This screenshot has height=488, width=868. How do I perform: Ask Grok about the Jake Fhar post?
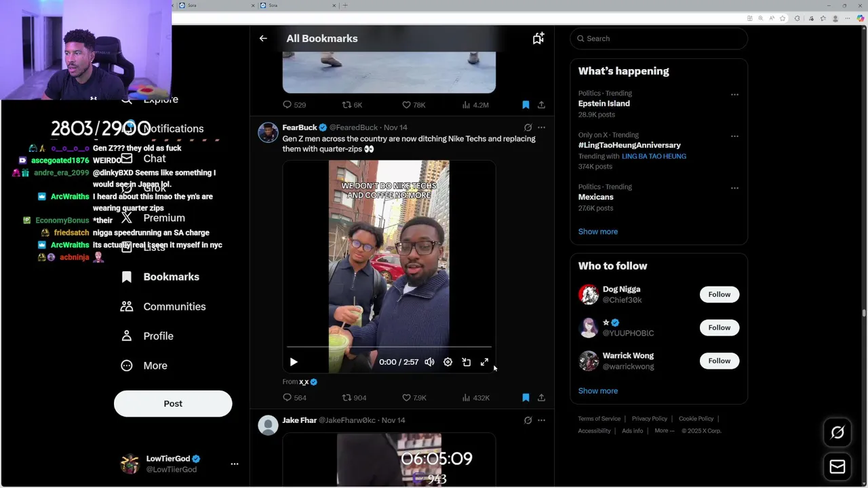[x=528, y=420]
